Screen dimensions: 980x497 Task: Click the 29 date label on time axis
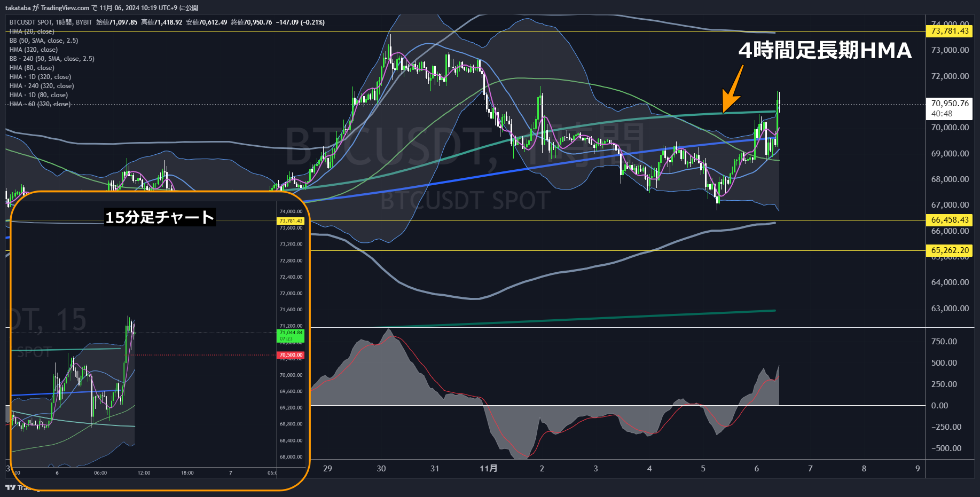(327, 469)
